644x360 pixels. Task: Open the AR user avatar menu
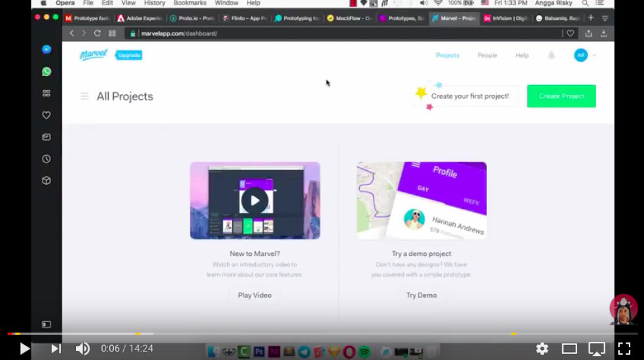(581, 55)
